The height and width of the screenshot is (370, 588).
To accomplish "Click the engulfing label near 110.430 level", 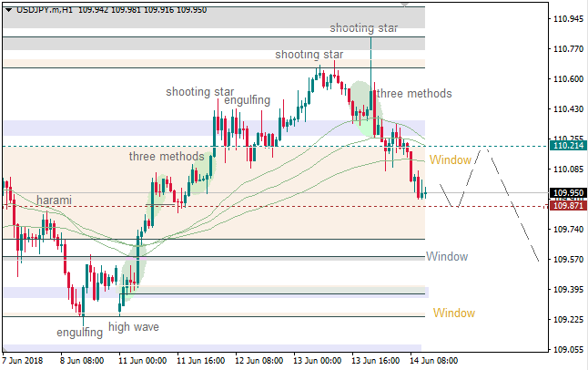I will pyautogui.click(x=246, y=99).
